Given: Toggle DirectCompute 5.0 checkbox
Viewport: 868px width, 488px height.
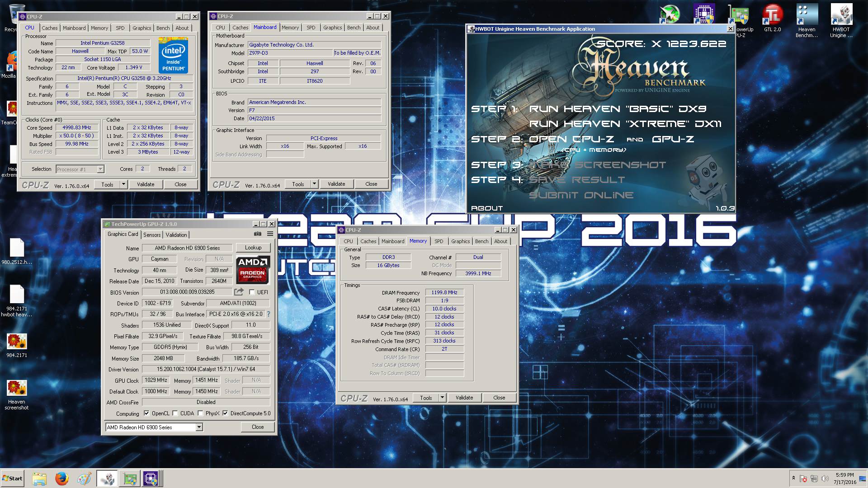Looking at the screenshot, I should pyautogui.click(x=225, y=413).
